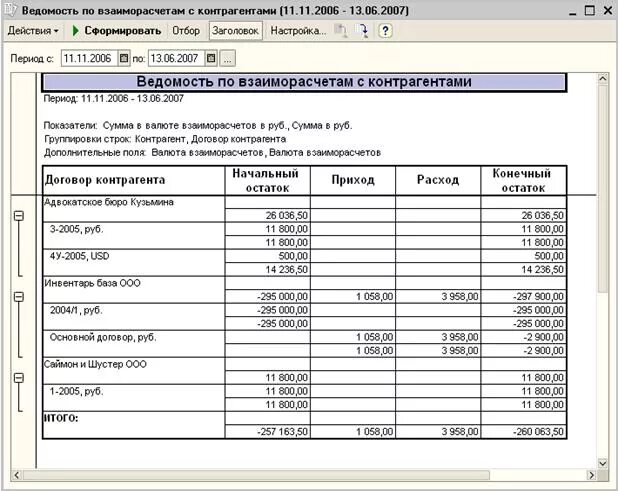Viewport: 618px width, 491px height.
Task: Click the horizontal scrollbar thumb
Action: 256,475
